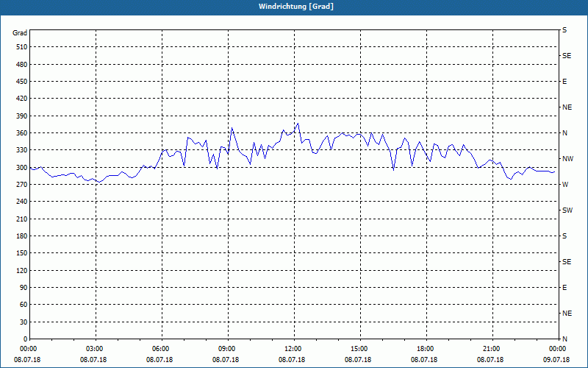Click the y-axis value "60"
The image size is (588, 368).
[x=24, y=305]
